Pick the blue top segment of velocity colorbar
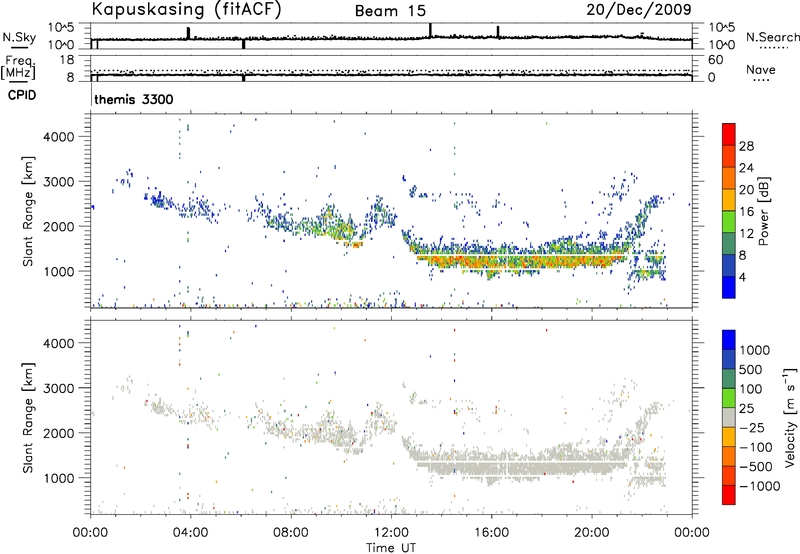Screen dimensions: 800x554 (729, 340)
